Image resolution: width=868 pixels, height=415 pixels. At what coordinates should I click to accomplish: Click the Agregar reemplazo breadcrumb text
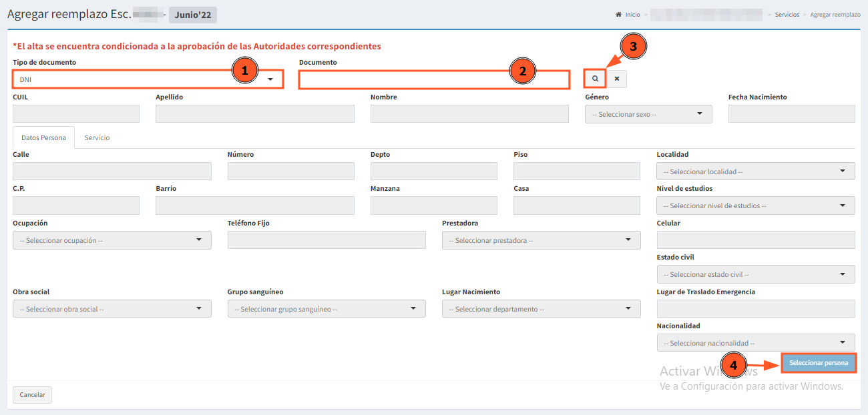pyautogui.click(x=835, y=15)
